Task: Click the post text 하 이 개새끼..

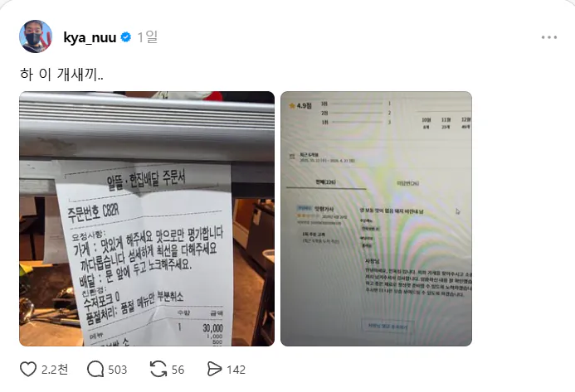Action: (x=61, y=75)
